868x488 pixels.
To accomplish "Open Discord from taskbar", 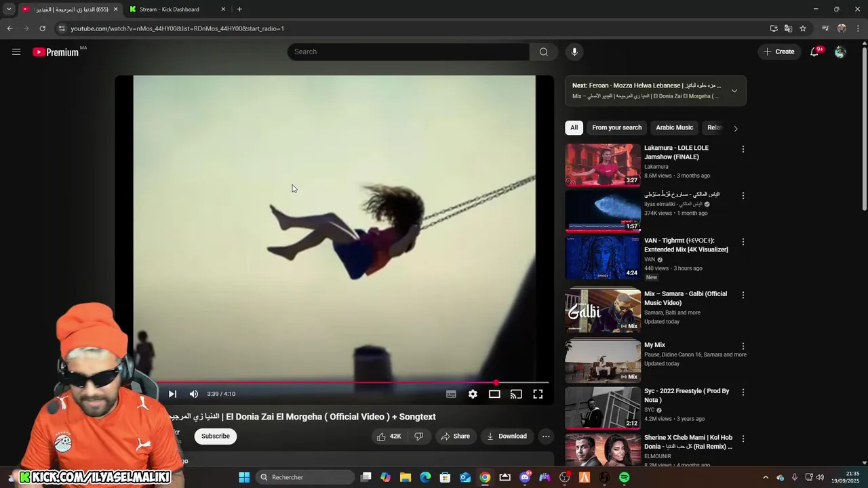I will click(x=525, y=477).
